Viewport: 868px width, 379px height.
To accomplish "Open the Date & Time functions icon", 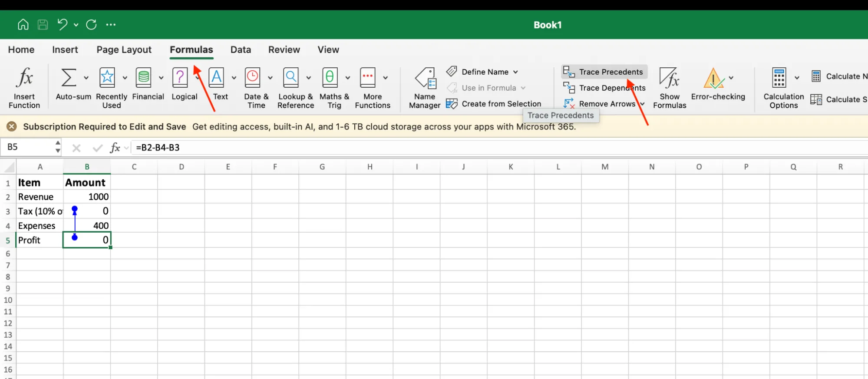I will click(x=252, y=78).
